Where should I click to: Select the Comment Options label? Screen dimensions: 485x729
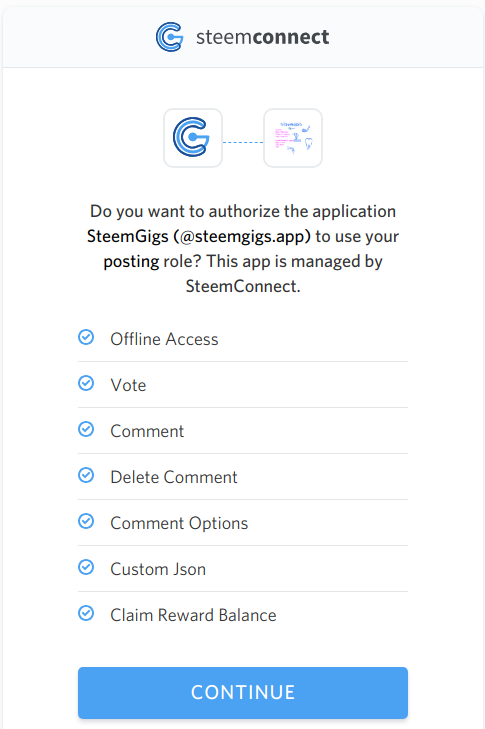(x=179, y=524)
